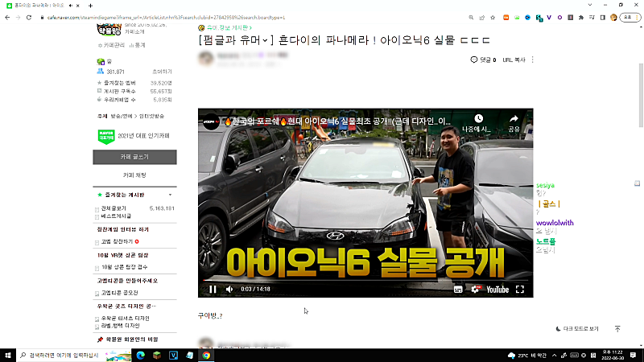Go back using the browser back arrow
This screenshot has width=644, height=362.
pos(7,18)
